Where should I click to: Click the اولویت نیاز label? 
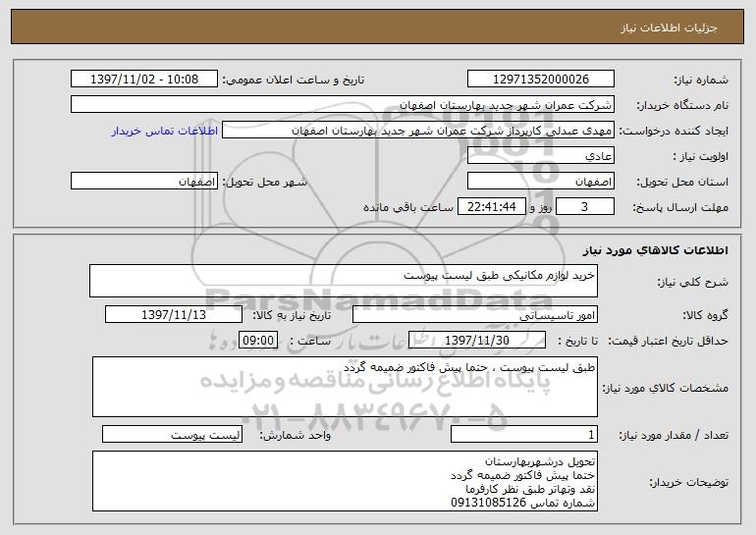coord(701,156)
